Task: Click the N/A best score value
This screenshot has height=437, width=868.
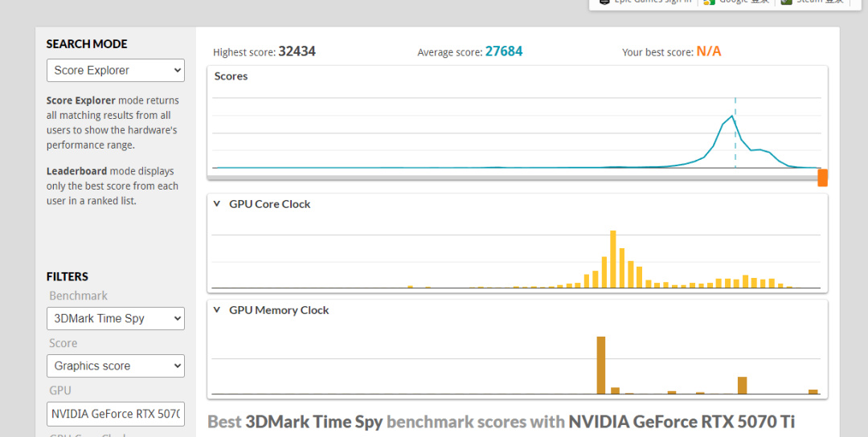Action: [709, 51]
